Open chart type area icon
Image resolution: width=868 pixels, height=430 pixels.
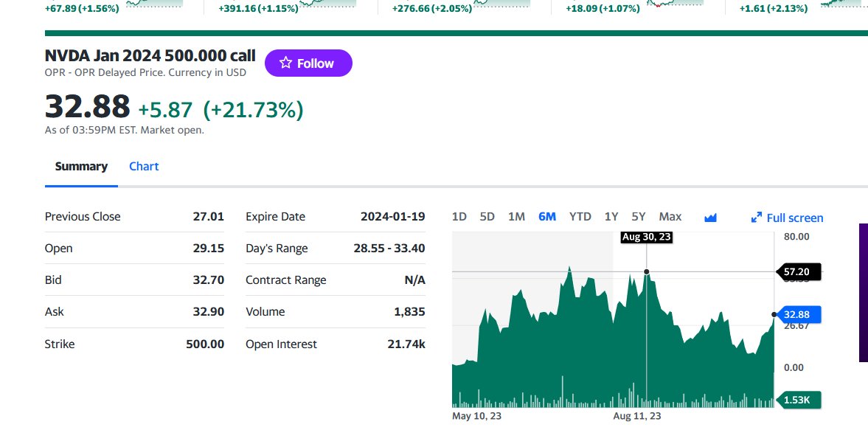[x=710, y=218]
